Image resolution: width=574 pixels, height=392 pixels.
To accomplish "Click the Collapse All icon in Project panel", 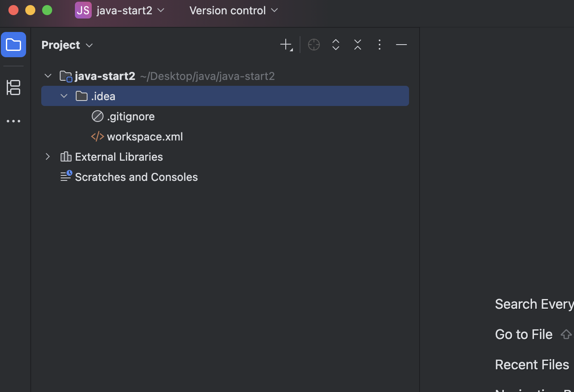I will point(358,45).
